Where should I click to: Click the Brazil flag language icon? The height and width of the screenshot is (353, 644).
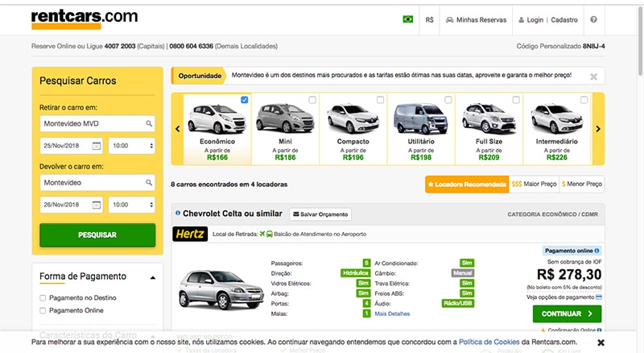pos(408,19)
